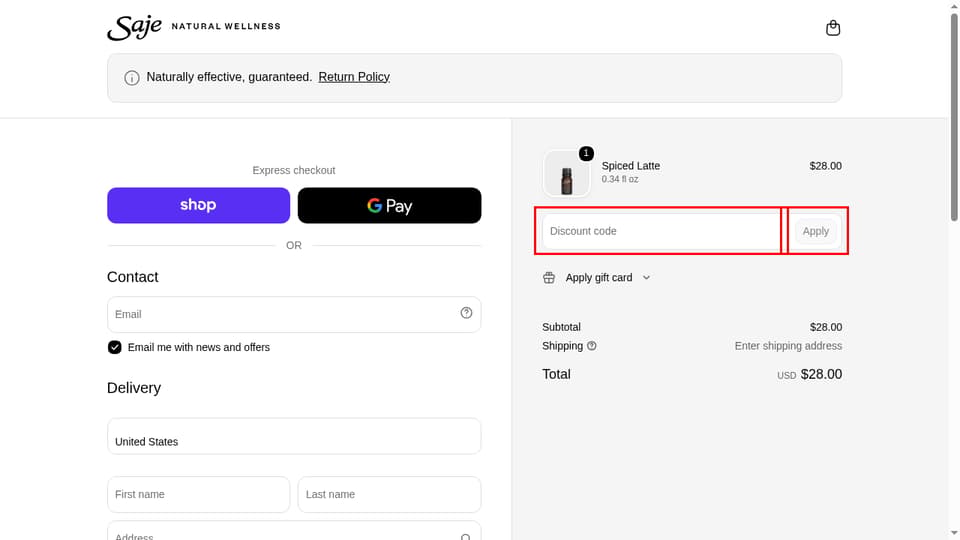Click the 0.34 fl oz size text

620,179
